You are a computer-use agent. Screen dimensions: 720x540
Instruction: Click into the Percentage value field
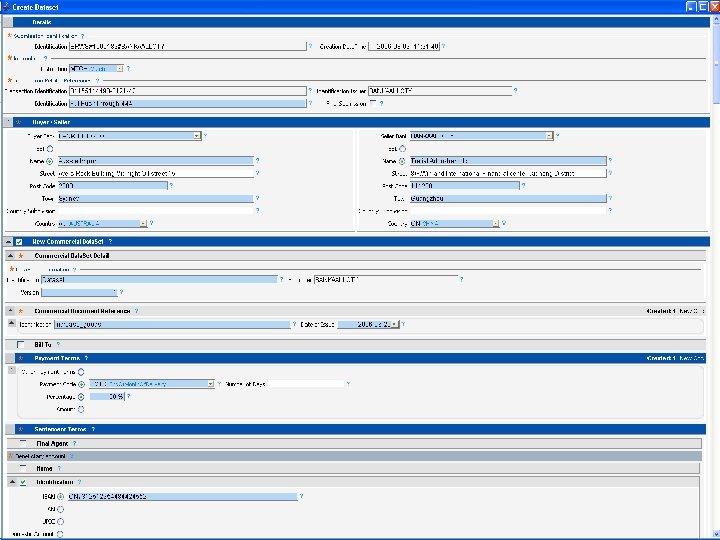(107, 396)
